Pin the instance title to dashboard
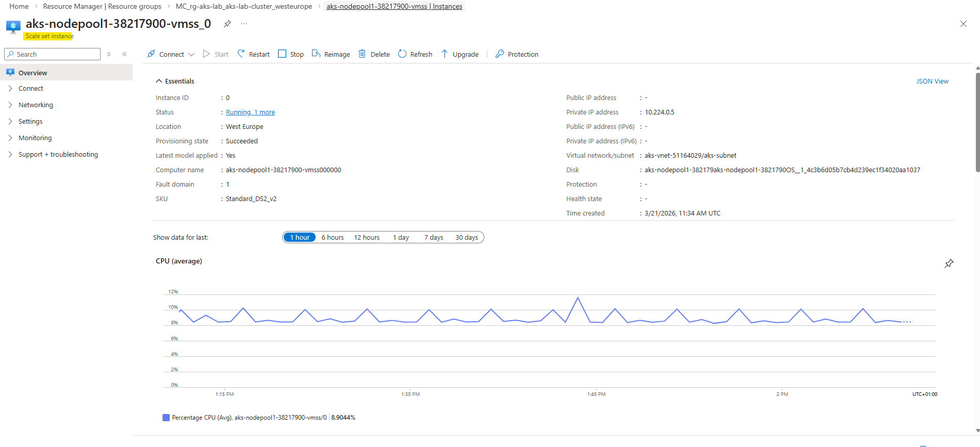The width and height of the screenshot is (980, 447). click(227, 24)
